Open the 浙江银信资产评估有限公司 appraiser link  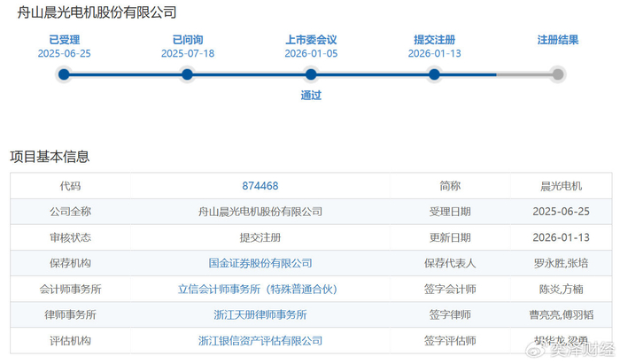260,341
